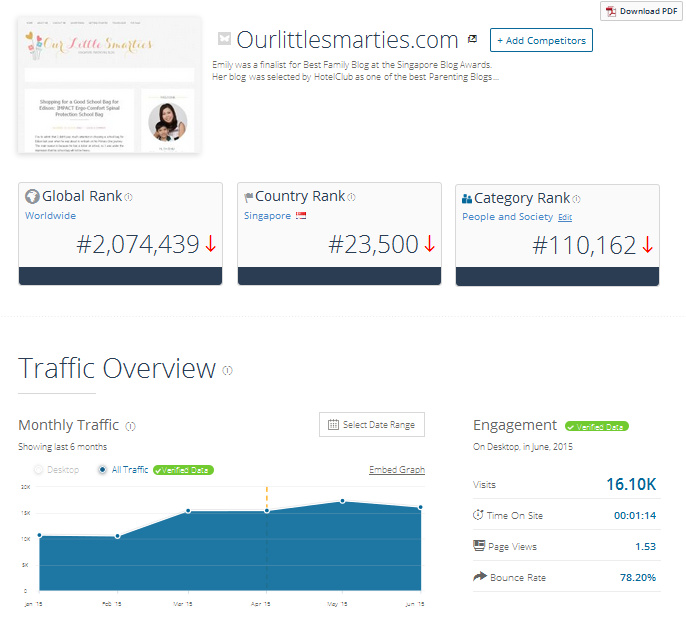Click the red down arrow beside #23,500
This screenshot has width=686, height=626.
click(430, 244)
